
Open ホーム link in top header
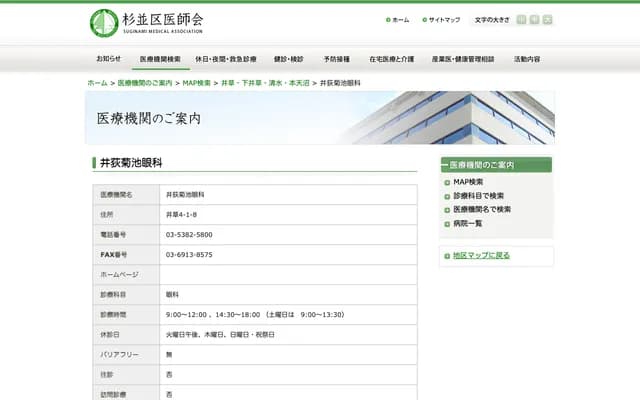click(398, 20)
